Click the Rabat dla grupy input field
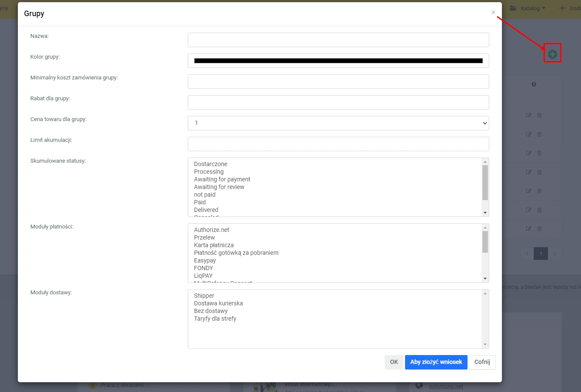Image resolution: width=581 pixels, height=392 pixels. tap(338, 102)
